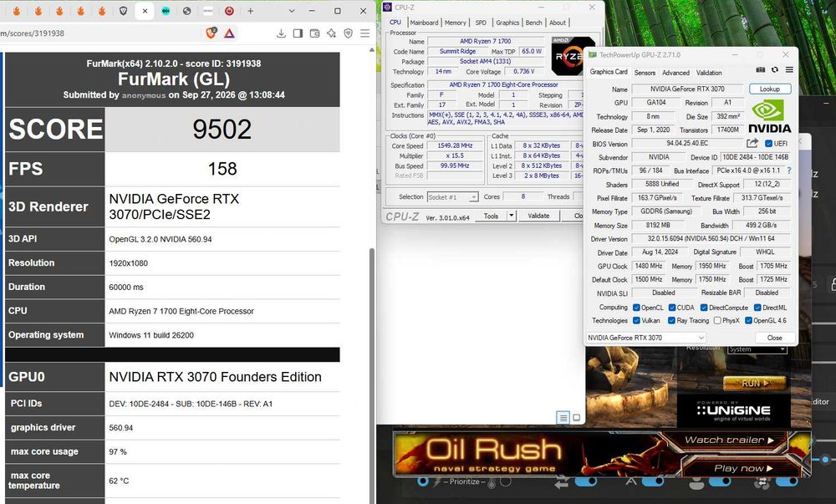Viewport: 836px width, 504px height.
Task: Open the GPU-Z hamburger menu icon
Action: pos(789,70)
